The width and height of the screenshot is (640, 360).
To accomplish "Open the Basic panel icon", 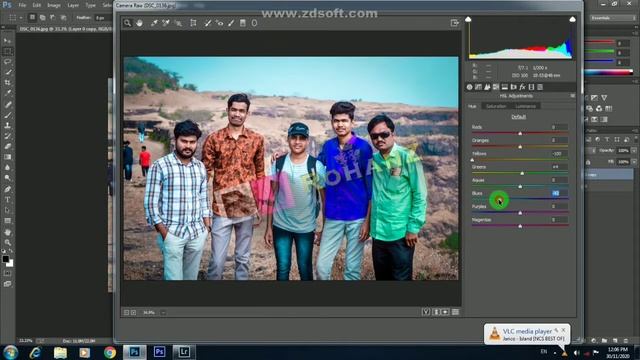I will (x=469, y=87).
